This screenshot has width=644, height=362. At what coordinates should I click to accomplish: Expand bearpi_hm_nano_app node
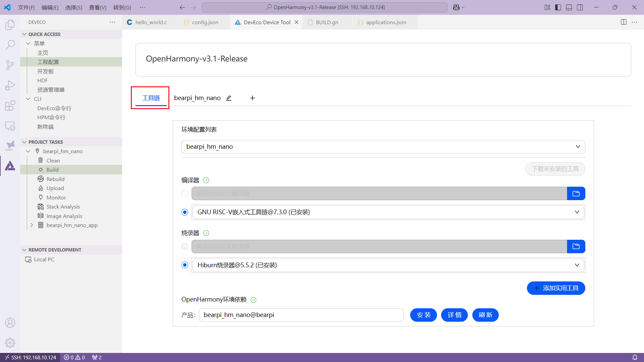[32, 225]
